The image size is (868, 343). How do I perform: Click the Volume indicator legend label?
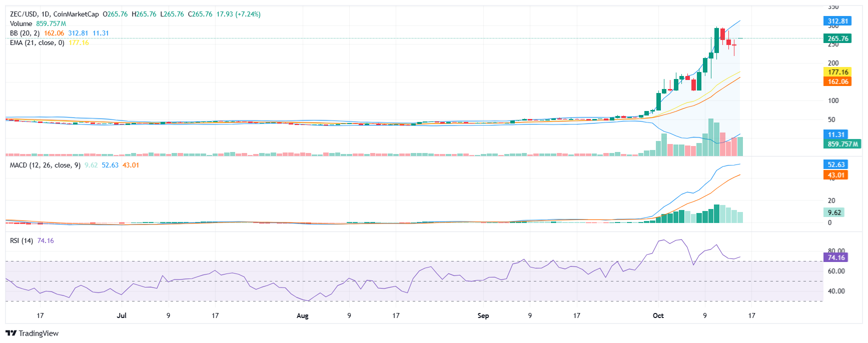21,23
